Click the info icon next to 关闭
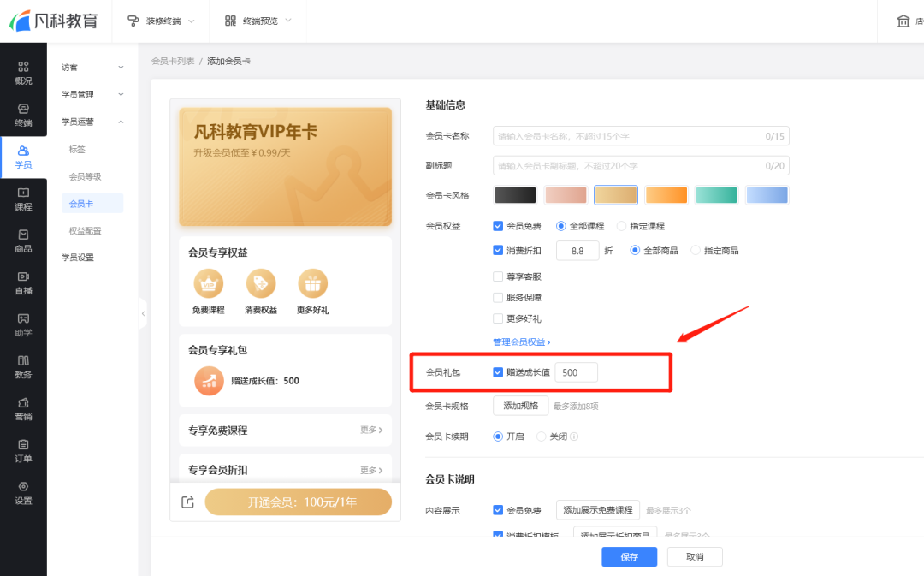 point(574,436)
